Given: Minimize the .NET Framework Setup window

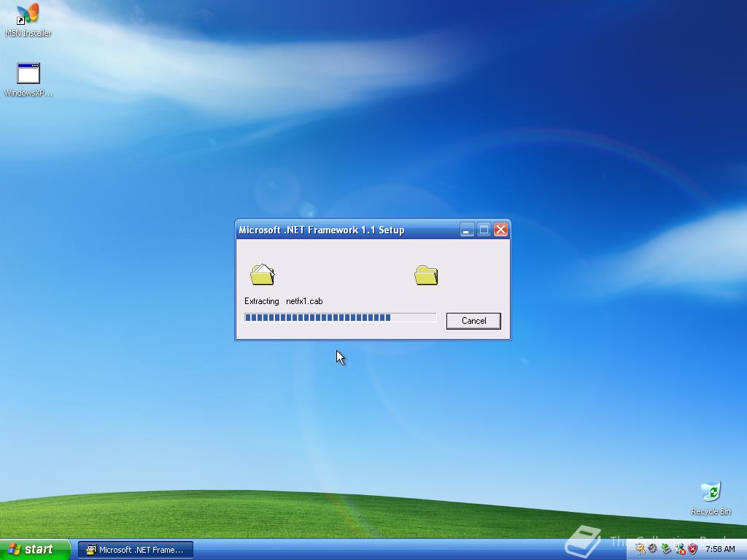Looking at the screenshot, I should pyautogui.click(x=467, y=230).
